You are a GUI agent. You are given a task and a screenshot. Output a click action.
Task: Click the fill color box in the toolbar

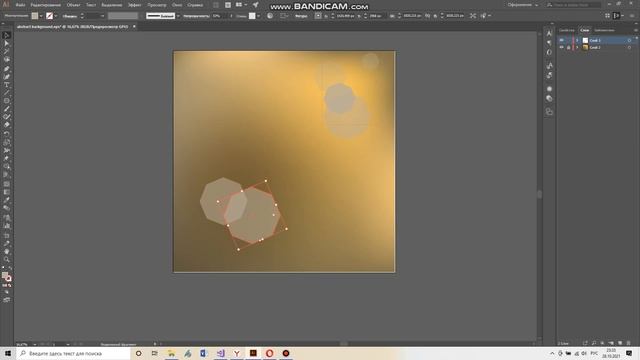click(4, 276)
